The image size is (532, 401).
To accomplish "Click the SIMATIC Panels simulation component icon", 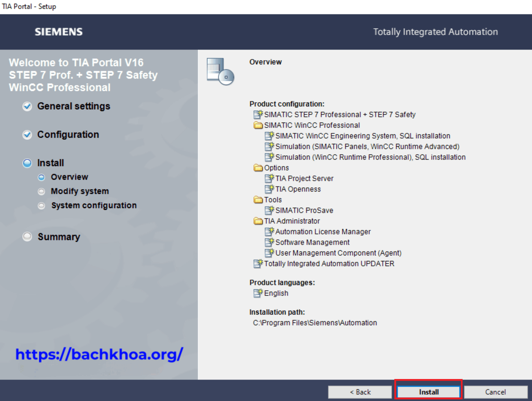I will [x=269, y=146].
